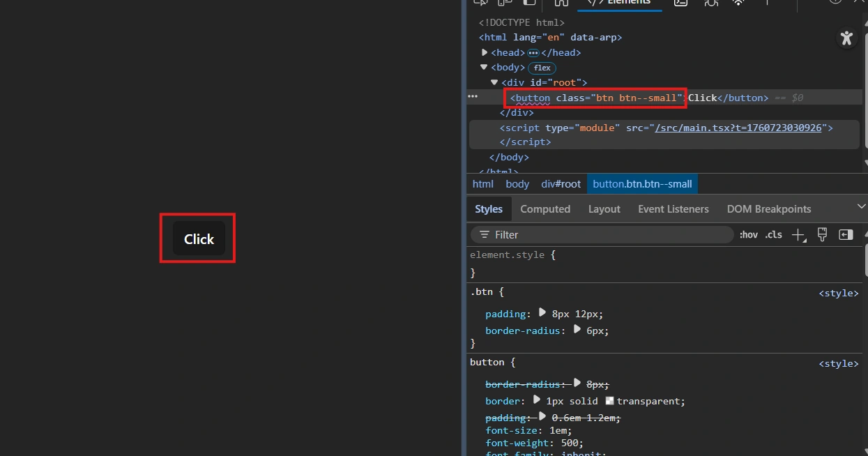Viewport: 868px width, 456px height.
Task: Click the element.style rule selector
Action: 507,255
